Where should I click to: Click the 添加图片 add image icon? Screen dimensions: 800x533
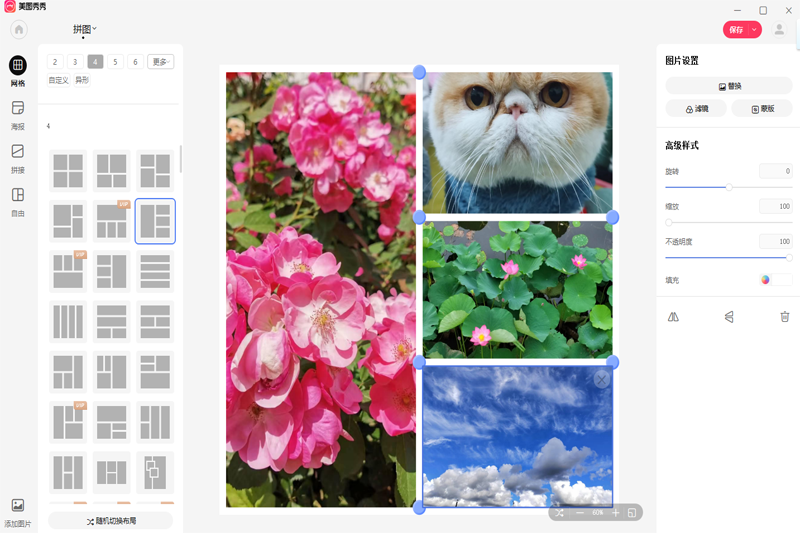coord(18,506)
